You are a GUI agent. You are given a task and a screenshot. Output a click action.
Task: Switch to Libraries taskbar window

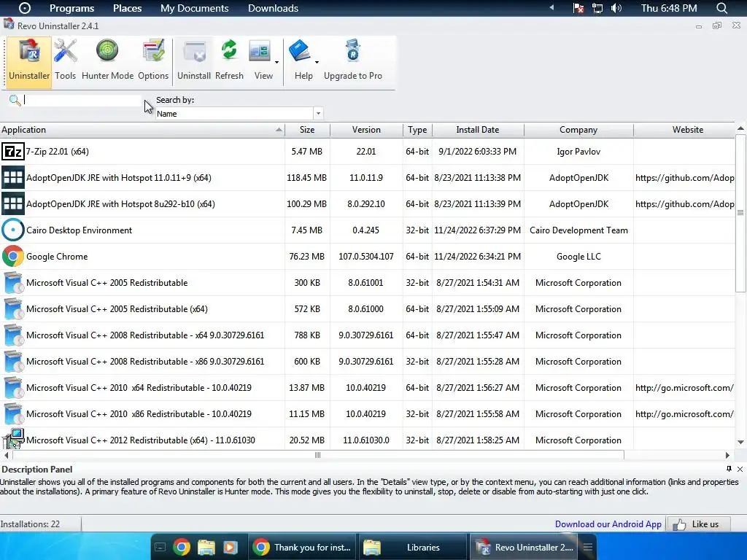(x=414, y=547)
